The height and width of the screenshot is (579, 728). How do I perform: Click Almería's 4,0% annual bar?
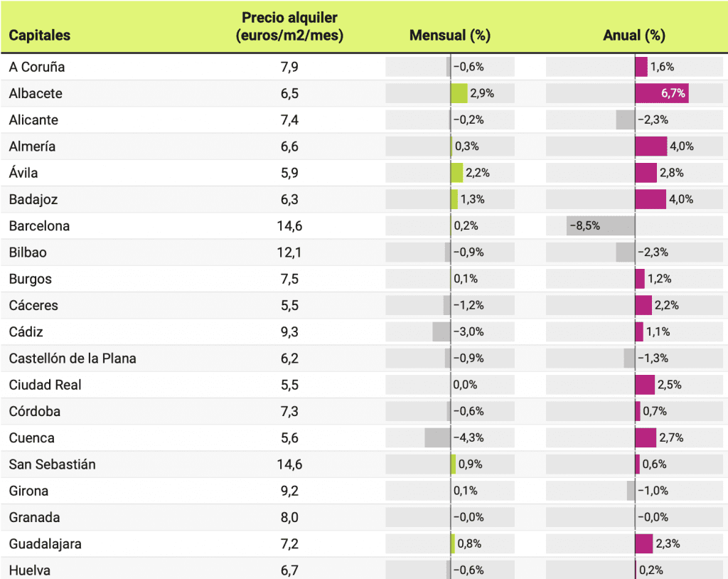click(651, 147)
